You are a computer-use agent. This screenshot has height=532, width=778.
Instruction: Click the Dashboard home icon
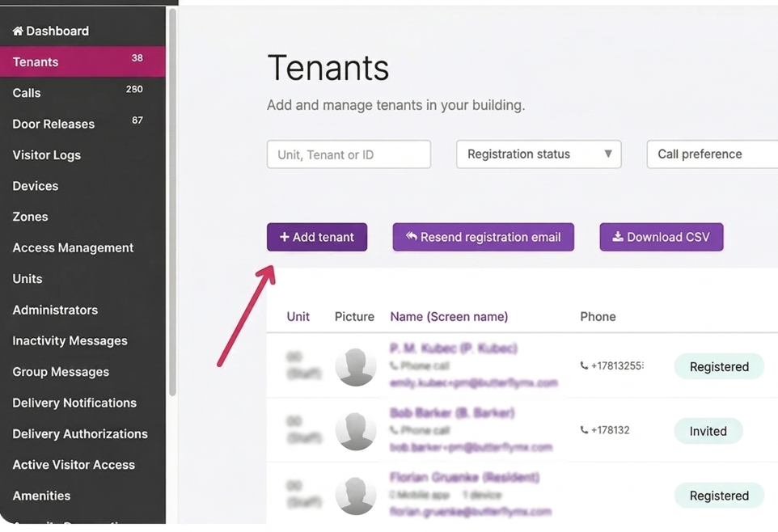[x=18, y=31]
